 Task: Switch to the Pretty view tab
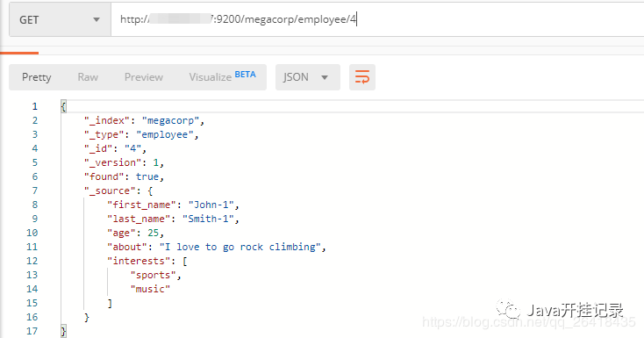pyautogui.click(x=37, y=77)
